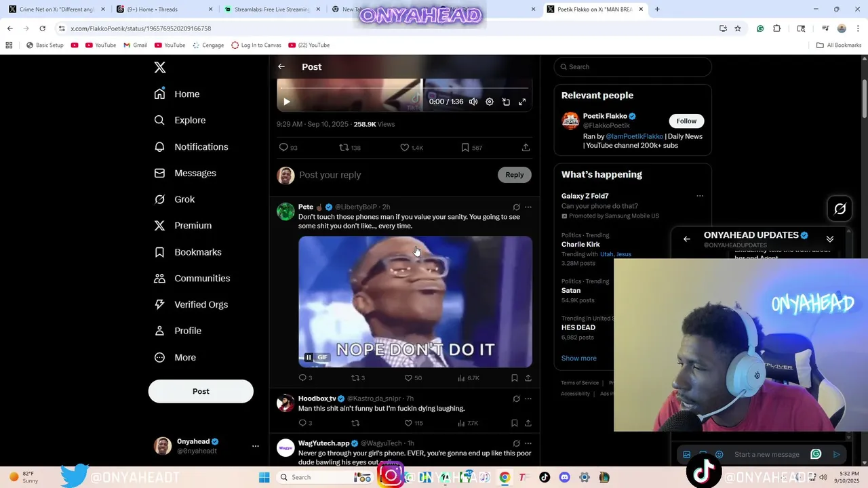The height and width of the screenshot is (488, 868).
Task: Share the main post
Action: pos(526,147)
